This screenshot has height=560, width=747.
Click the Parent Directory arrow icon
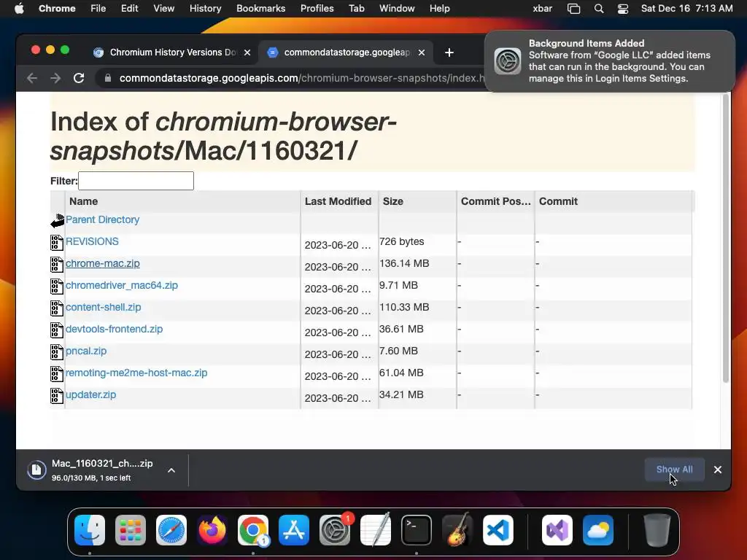(x=57, y=220)
